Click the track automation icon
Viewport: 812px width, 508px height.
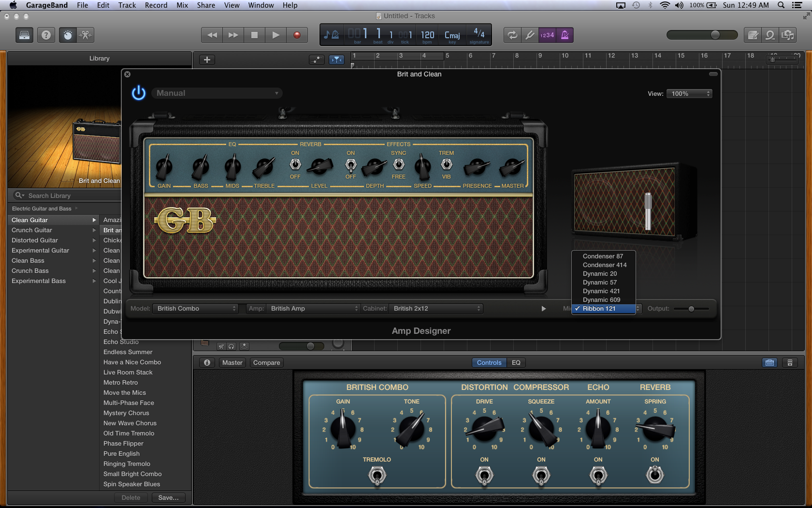[x=317, y=60]
